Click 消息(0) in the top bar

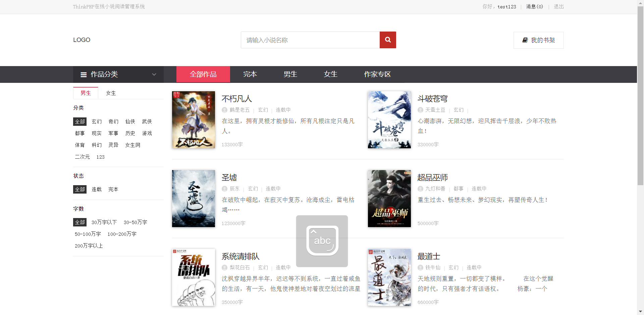(x=534, y=7)
